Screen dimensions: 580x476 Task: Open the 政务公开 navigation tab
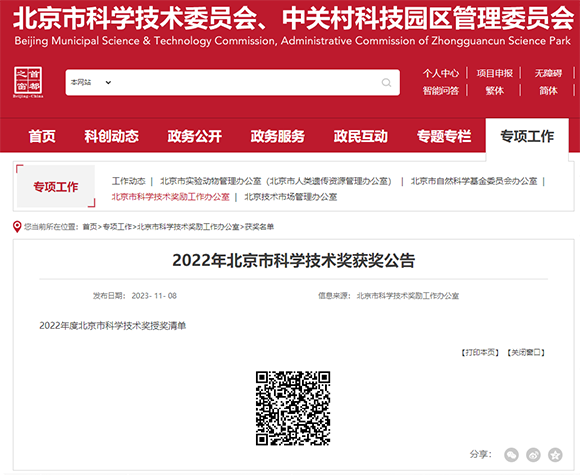(195, 136)
